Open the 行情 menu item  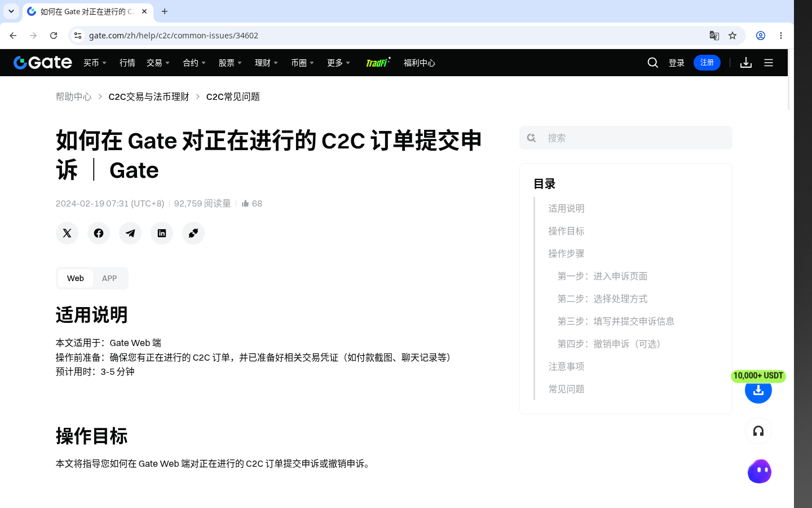pos(127,63)
